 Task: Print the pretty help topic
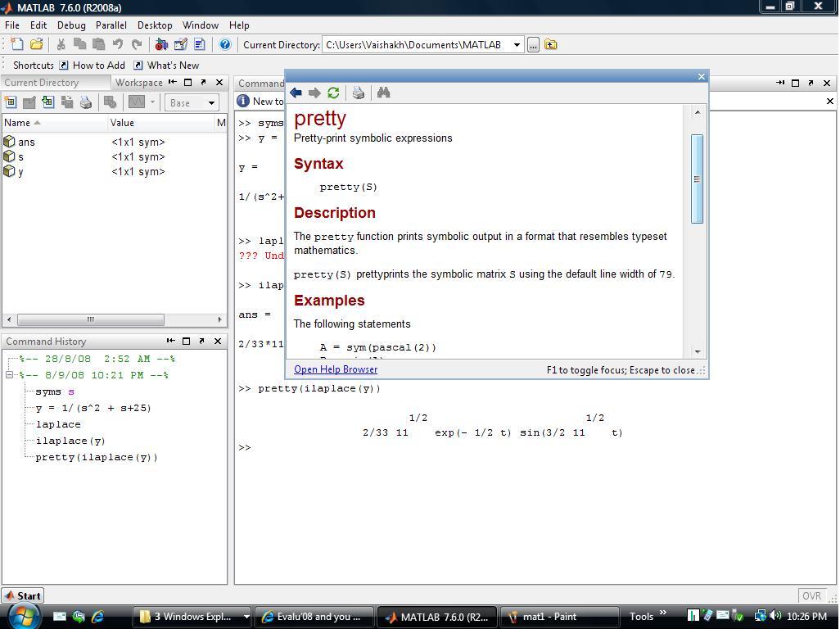click(x=359, y=92)
